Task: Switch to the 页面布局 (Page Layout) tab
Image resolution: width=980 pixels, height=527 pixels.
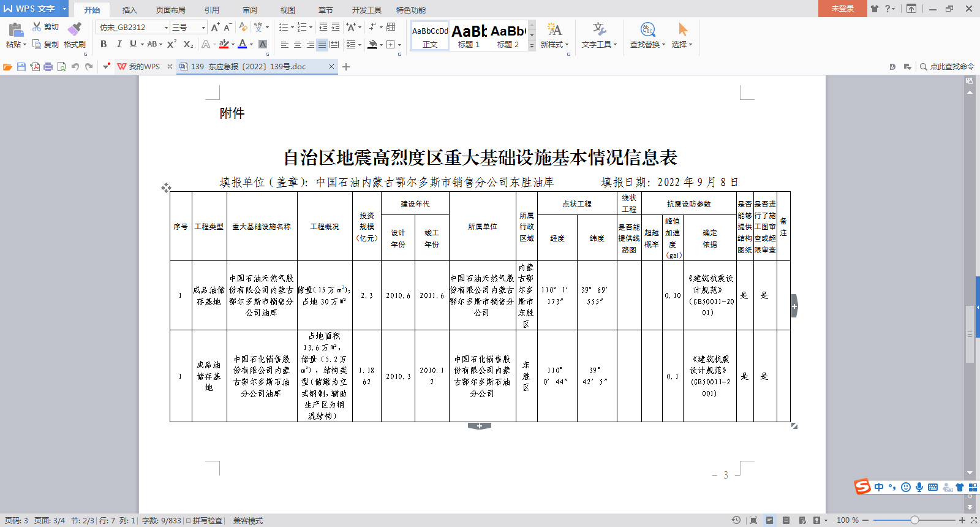Action: coord(171,10)
